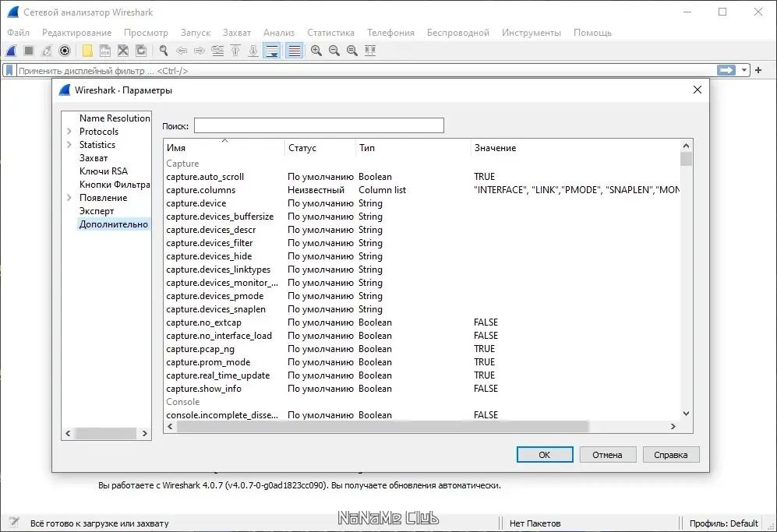Click the table horizontal scrollbar right arrow
This screenshot has height=532, width=777.
[x=673, y=426]
